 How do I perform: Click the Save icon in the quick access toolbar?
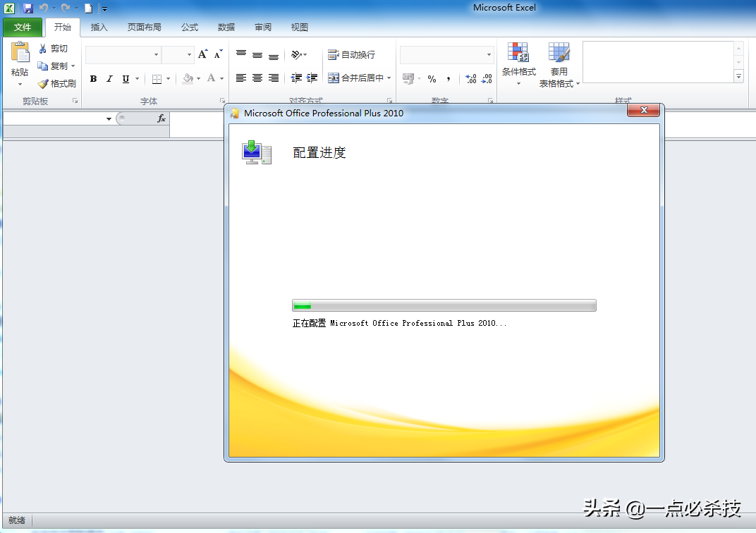tap(28, 8)
